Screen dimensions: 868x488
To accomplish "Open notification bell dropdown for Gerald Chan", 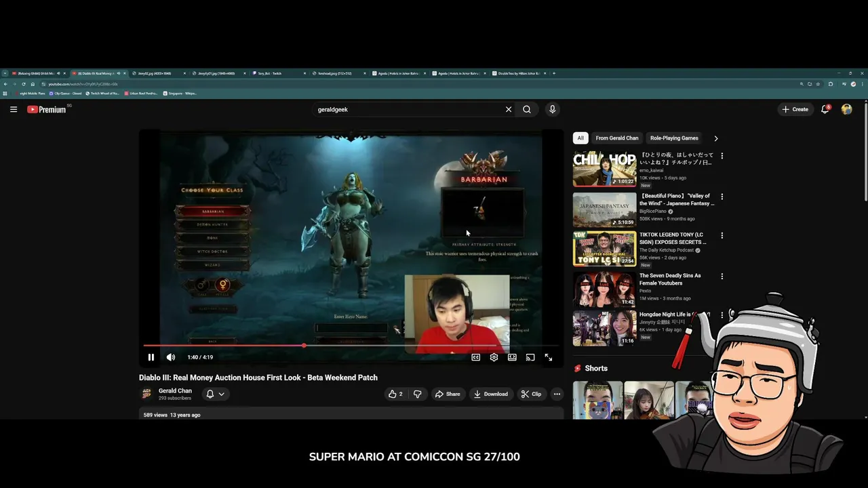I will [215, 394].
